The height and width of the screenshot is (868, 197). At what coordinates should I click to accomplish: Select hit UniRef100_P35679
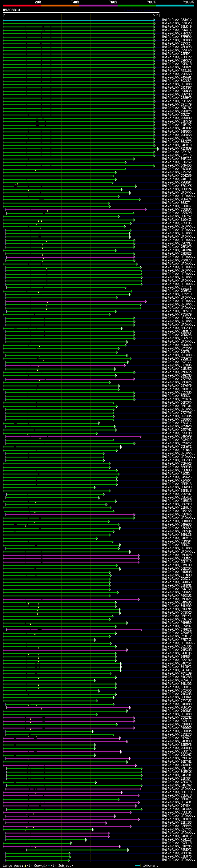177,314
